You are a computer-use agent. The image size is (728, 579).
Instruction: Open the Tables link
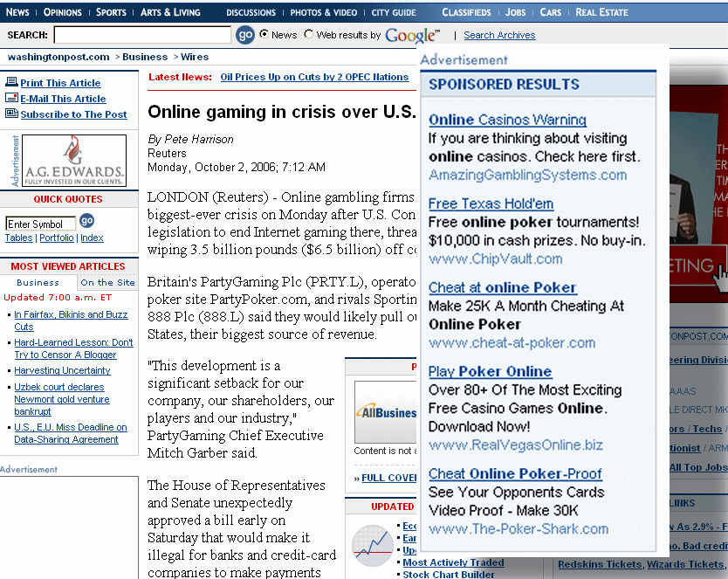[x=18, y=238]
